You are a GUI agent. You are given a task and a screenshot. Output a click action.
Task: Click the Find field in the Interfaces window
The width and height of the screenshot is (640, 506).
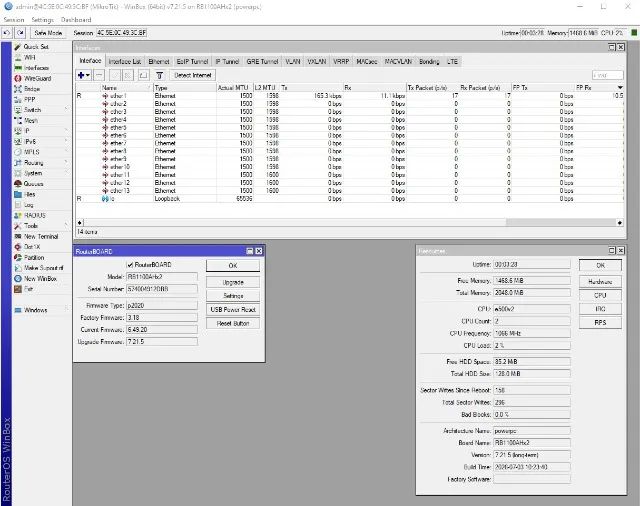click(607, 75)
